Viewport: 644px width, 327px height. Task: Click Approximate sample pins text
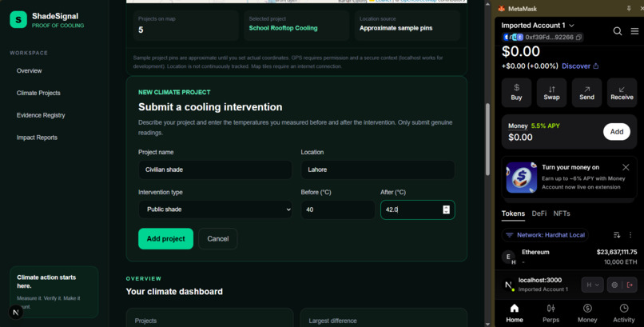point(396,28)
